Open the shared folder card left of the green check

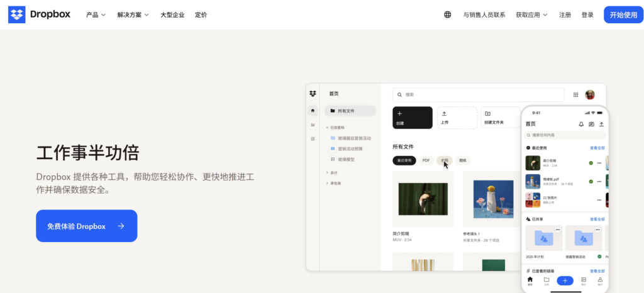(x=584, y=238)
